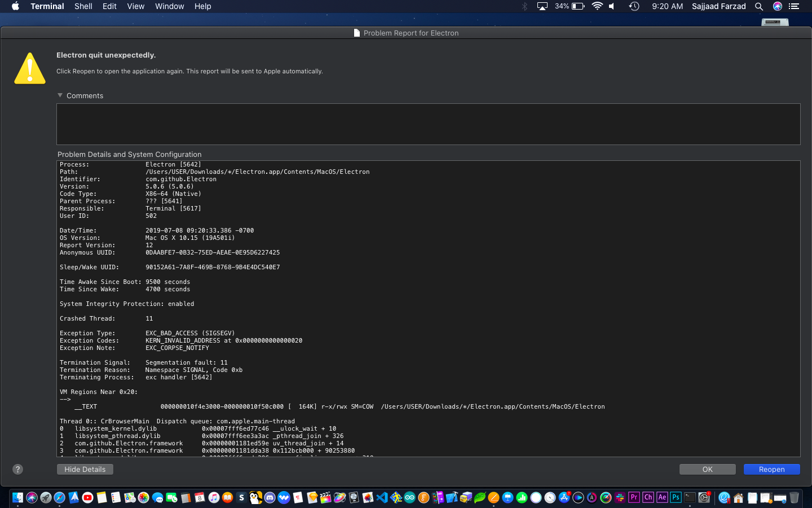812x508 pixels.
Task: Toggle Bluetooth via its menu bar icon
Action: 524,6
